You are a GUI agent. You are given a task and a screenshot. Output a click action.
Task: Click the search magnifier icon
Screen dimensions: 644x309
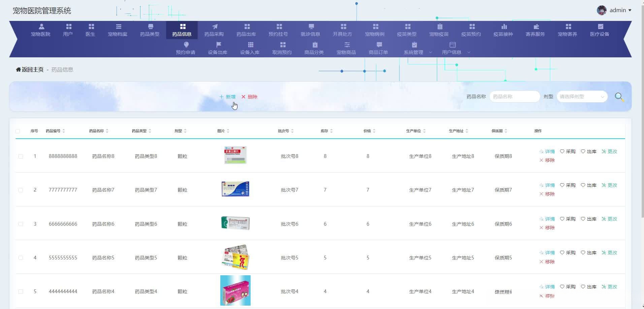[619, 96]
